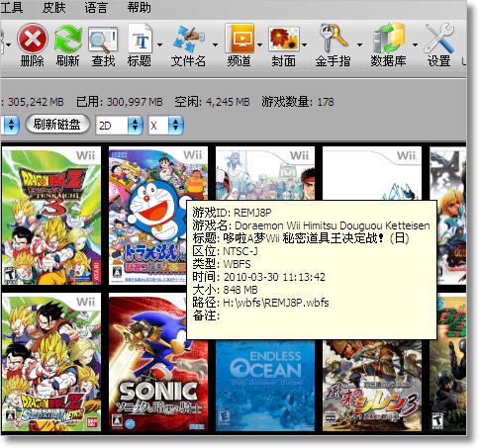
Task: Open the 2D view mode combo box
Action: pos(119,125)
